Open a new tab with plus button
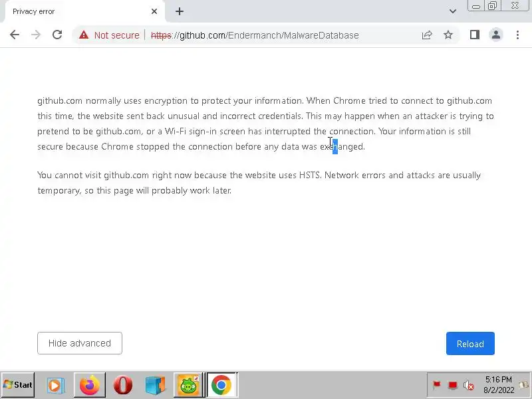Image resolution: width=532 pixels, height=399 pixels. pos(180,11)
